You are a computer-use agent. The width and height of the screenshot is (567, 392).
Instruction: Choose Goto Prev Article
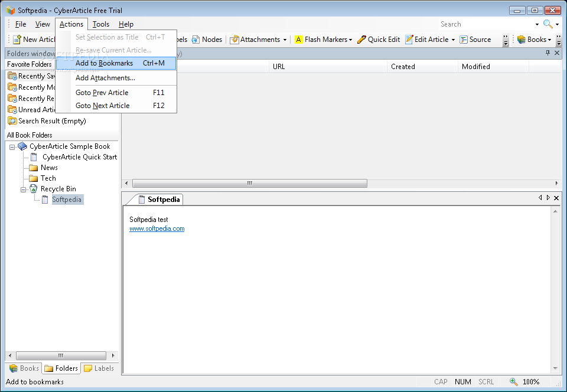(x=116, y=93)
